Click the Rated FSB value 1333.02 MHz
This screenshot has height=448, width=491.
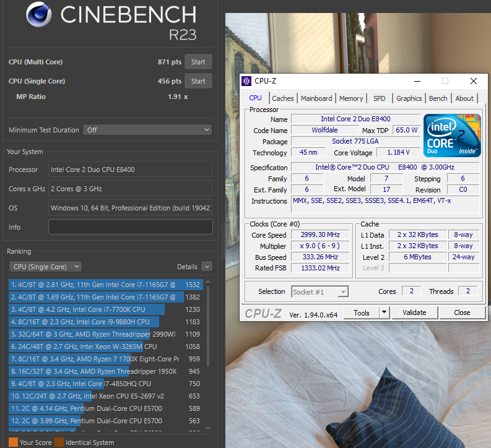tap(320, 268)
